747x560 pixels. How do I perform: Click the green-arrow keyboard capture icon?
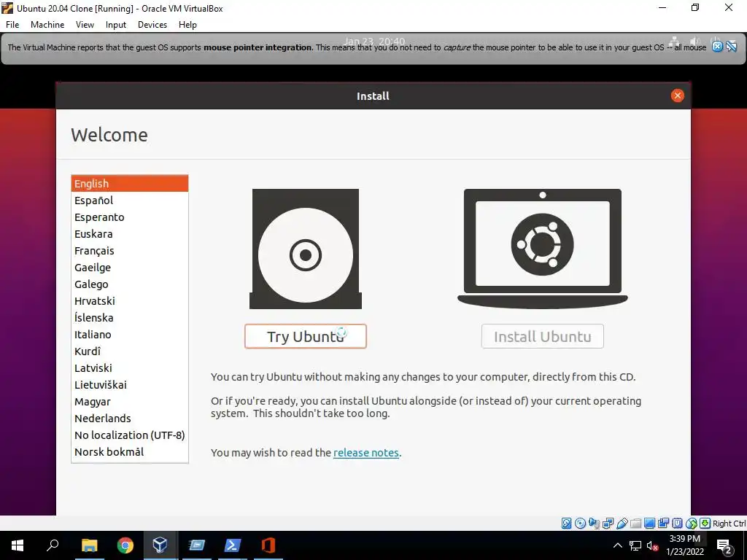[x=705, y=524]
